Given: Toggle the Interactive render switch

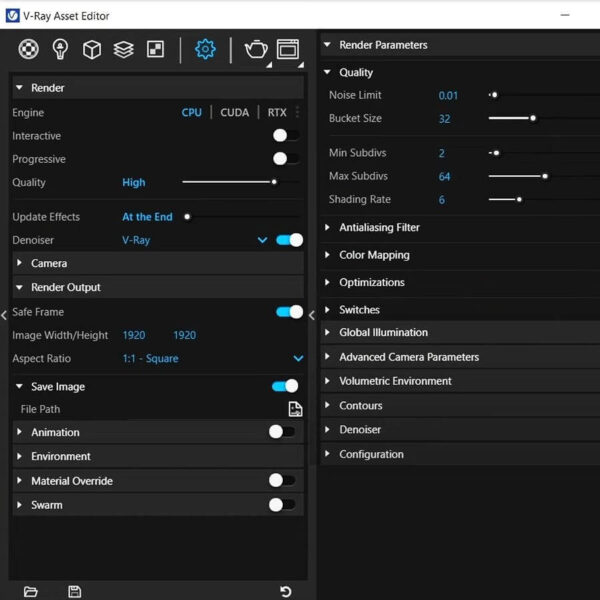Looking at the screenshot, I should click(x=286, y=135).
